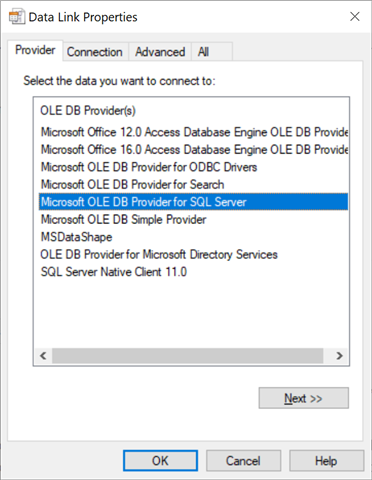Choose Microsoft OLE DB Simple Provider
This screenshot has width=372, height=480.
[x=194, y=219]
